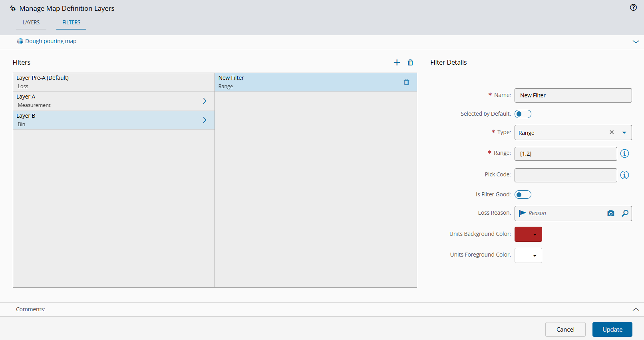Expand the Comments section chevron
The image size is (644, 340).
(x=636, y=309)
